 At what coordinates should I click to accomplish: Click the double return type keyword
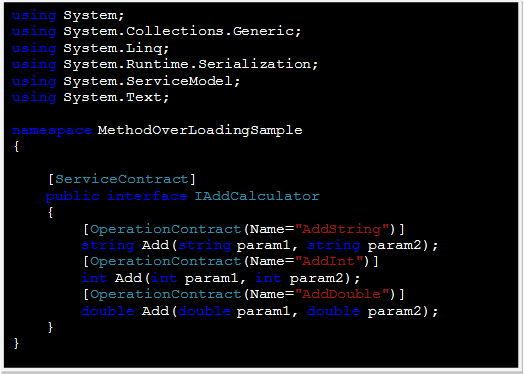[107, 311]
